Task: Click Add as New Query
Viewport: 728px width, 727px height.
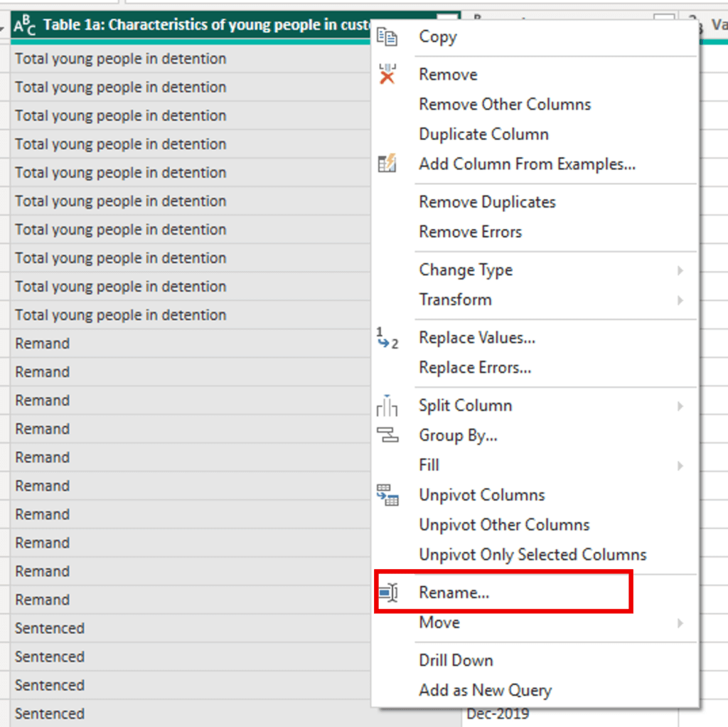Action: [x=485, y=690]
